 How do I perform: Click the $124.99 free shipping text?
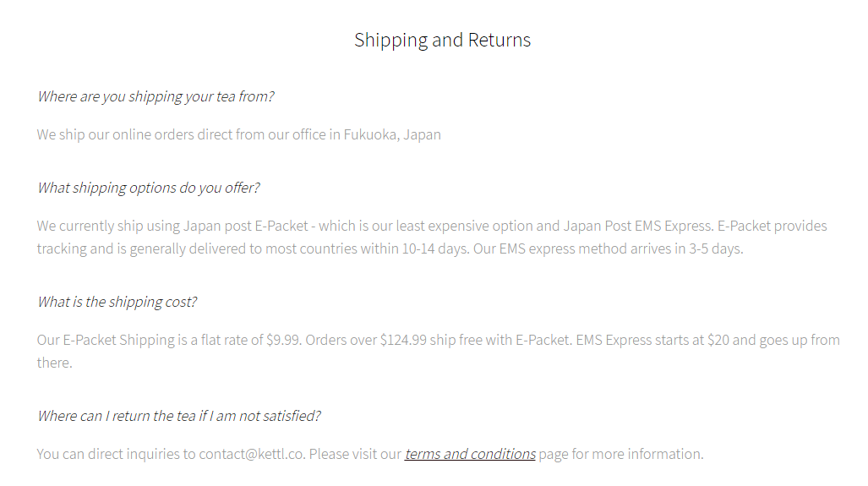(x=403, y=340)
